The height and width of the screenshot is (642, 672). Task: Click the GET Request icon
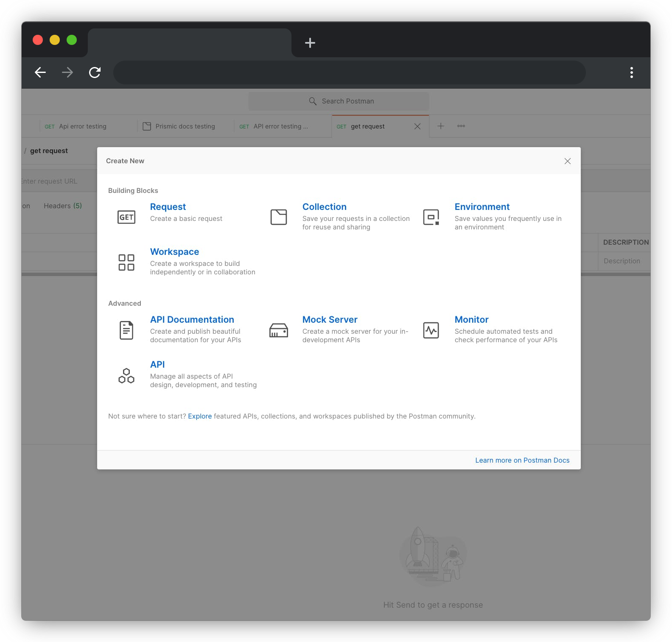[126, 217]
